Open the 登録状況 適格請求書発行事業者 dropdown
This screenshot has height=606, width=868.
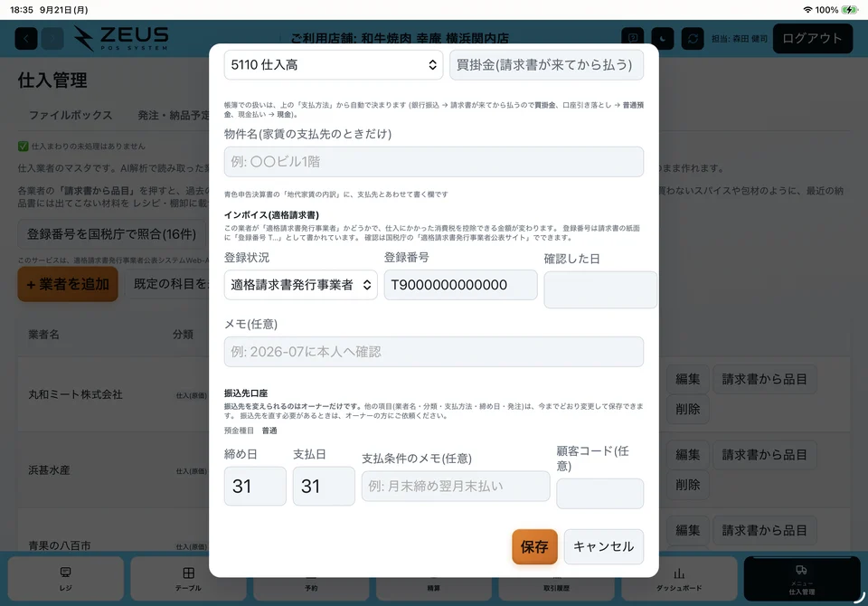(x=300, y=285)
